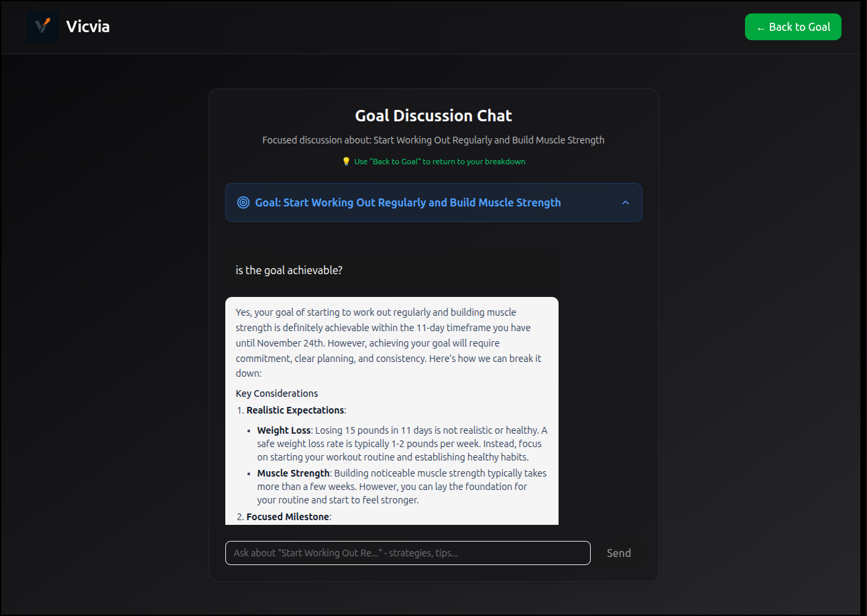Image resolution: width=867 pixels, height=616 pixels.
Task: Open the Use Back to Goal tip link
Action: pos(439,161)
